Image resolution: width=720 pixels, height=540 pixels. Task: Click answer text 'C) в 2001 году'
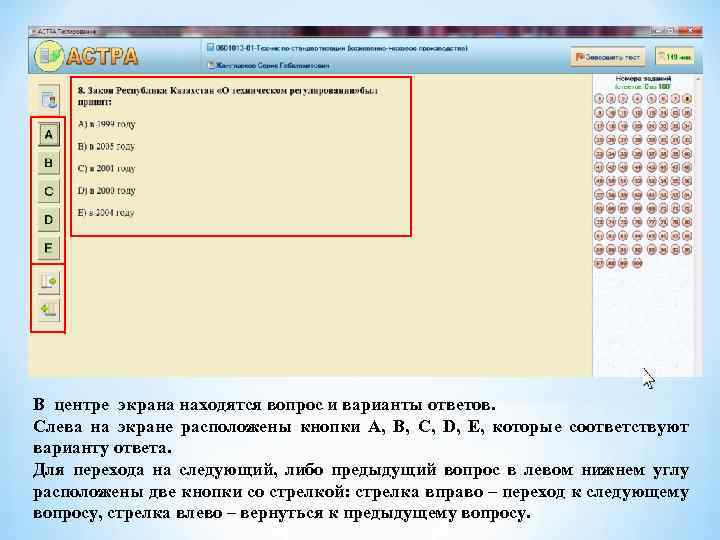click(x=107, y=169)
